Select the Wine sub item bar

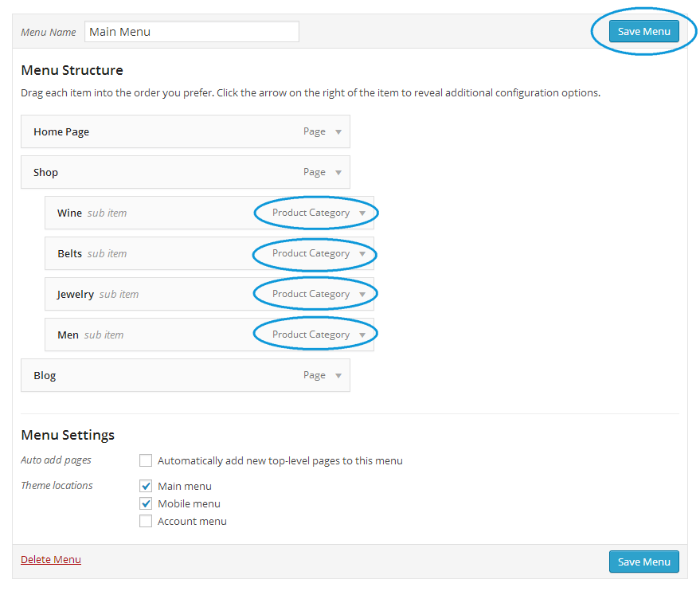183,213
